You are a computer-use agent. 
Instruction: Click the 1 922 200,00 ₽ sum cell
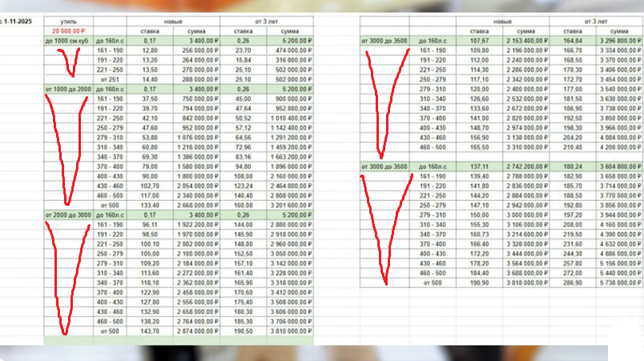[x=197, y=225]
